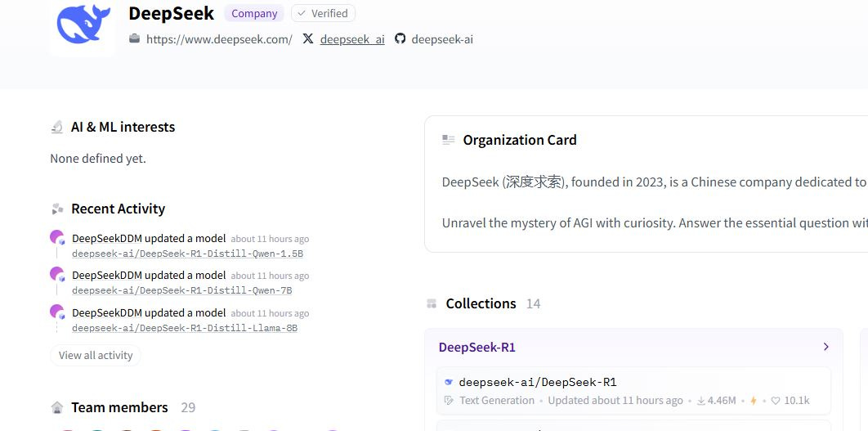This screenshot has height=431, width=868.
Task: Click the Company badge
Action: tap(254, 13)
